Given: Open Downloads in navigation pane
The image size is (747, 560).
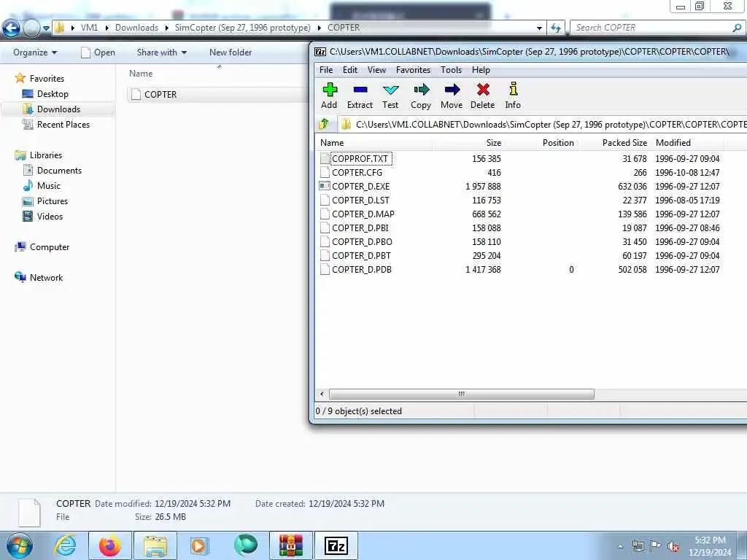Looking at the screenshot, I should pos(58,109).
